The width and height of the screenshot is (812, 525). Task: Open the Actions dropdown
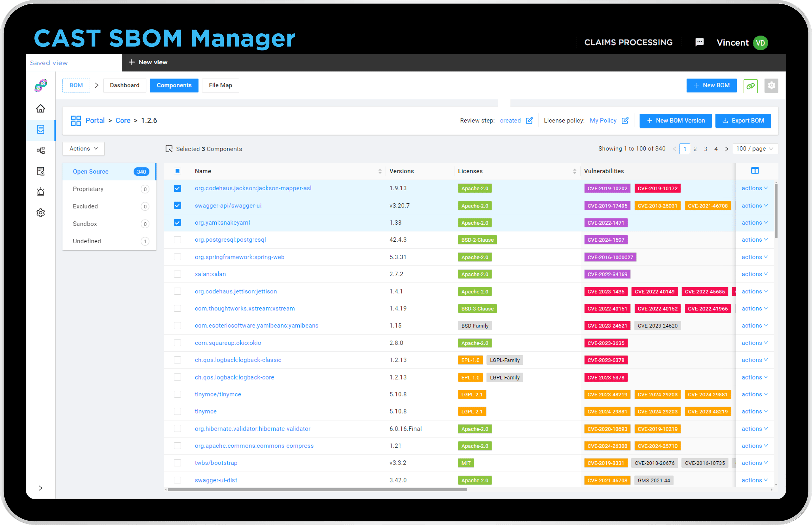point(83,149)
